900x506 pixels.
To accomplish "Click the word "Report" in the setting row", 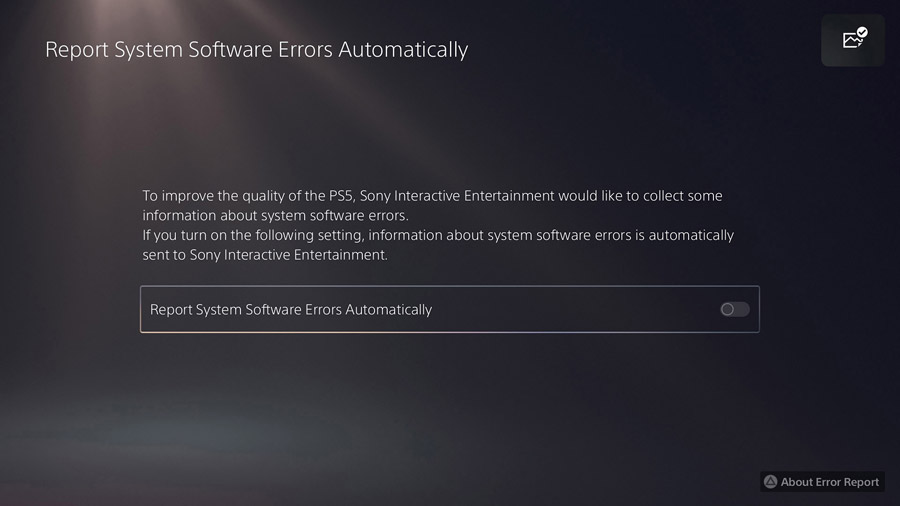I will [172, 310].
